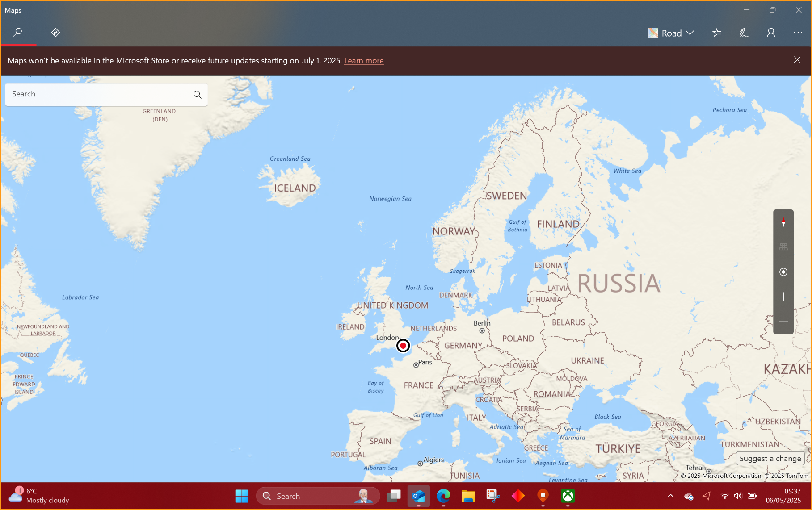812x510 pixels.
Task: Zoom in with the plus button
Action: 783,297
